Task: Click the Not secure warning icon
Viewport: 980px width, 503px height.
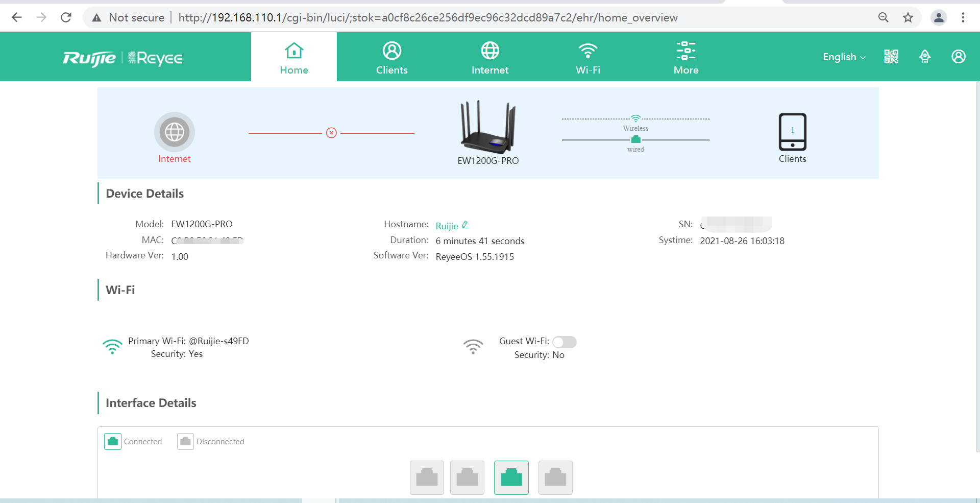Action: (96, 18)
